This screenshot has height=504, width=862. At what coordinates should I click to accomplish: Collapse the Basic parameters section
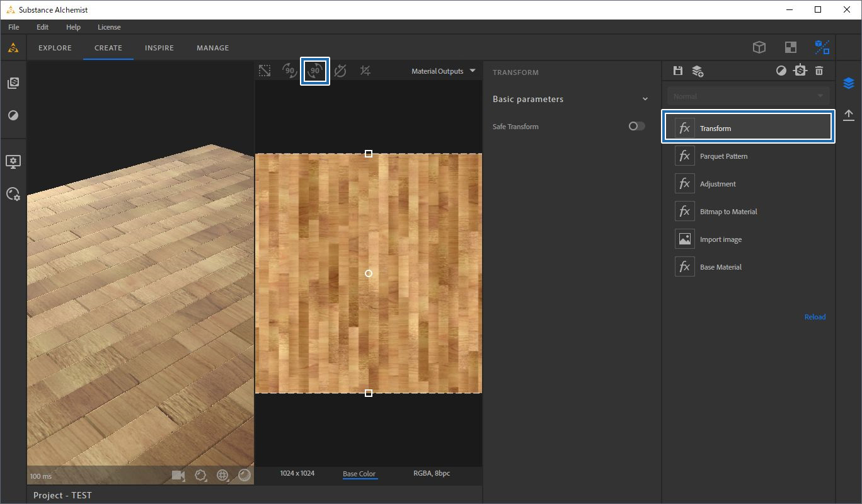pos(645,100)
